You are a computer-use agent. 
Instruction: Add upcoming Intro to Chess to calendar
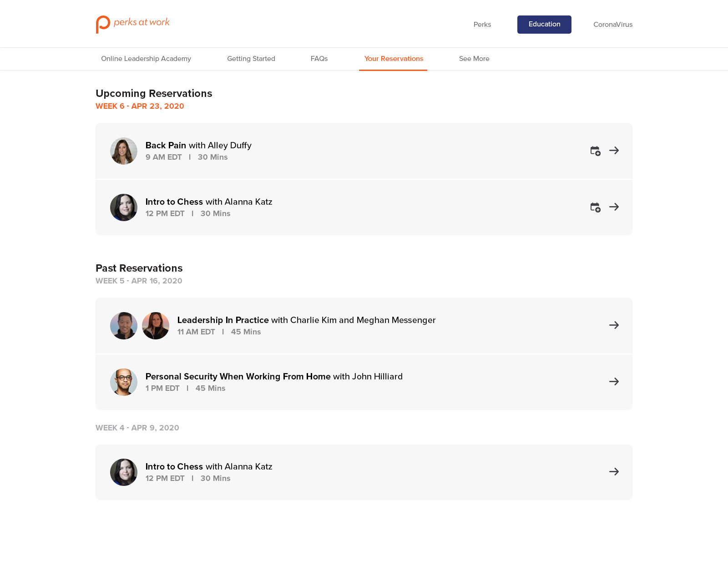click(x=595, y=207)
